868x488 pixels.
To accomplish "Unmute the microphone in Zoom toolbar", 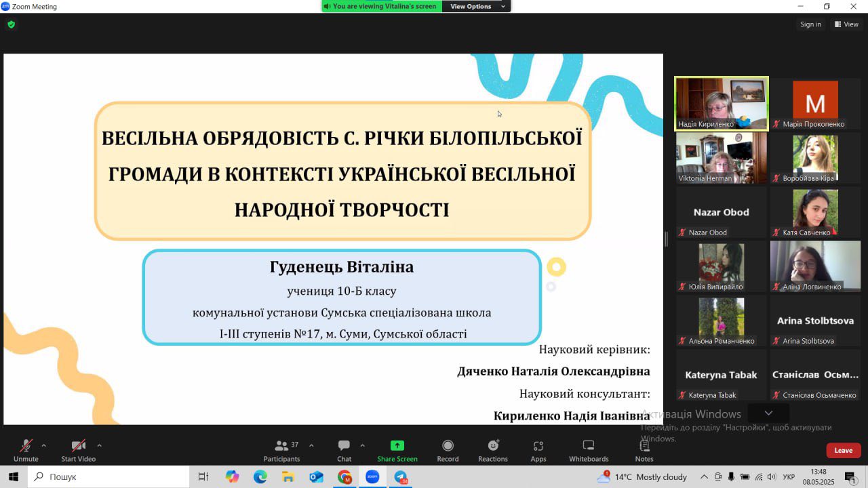I will coord(26,450).
